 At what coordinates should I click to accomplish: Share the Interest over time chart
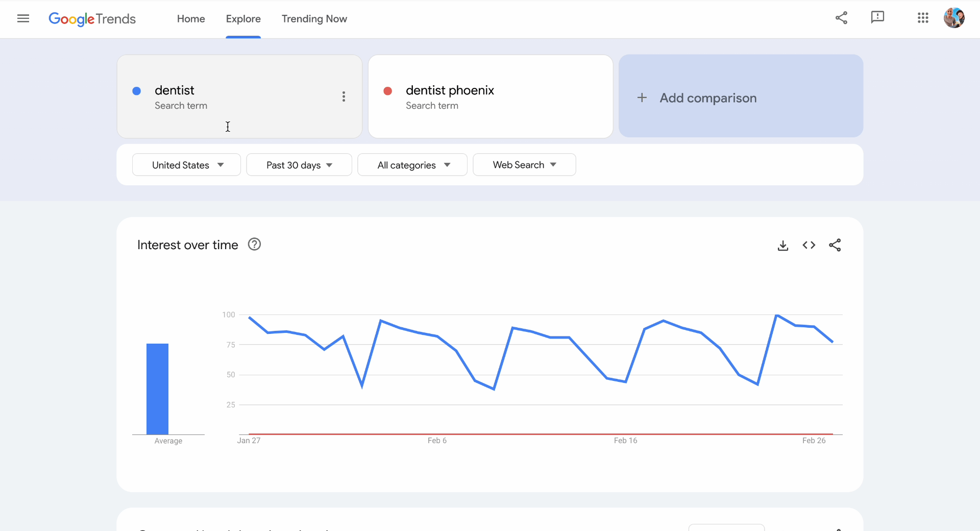pyautogui.click(x=835, y=246)
